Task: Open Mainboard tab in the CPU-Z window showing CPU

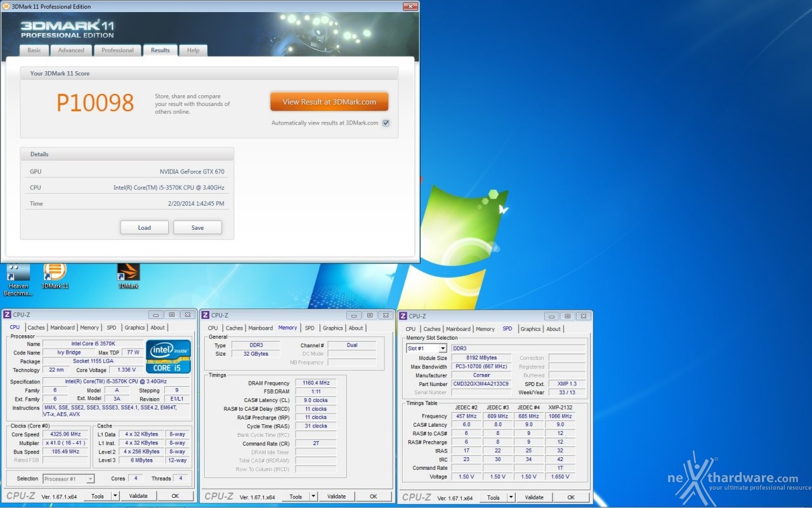Action: pyautogui.click(x=62, y=328)
